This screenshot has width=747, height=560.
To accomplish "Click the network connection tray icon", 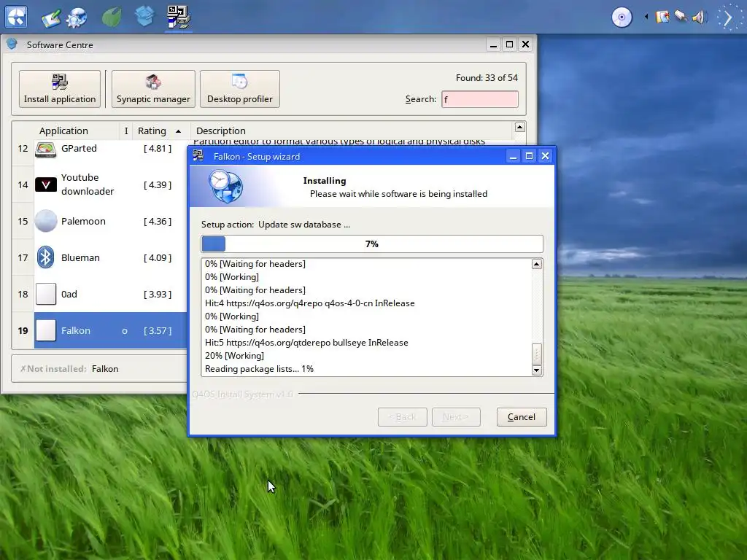I will point(681,17).
